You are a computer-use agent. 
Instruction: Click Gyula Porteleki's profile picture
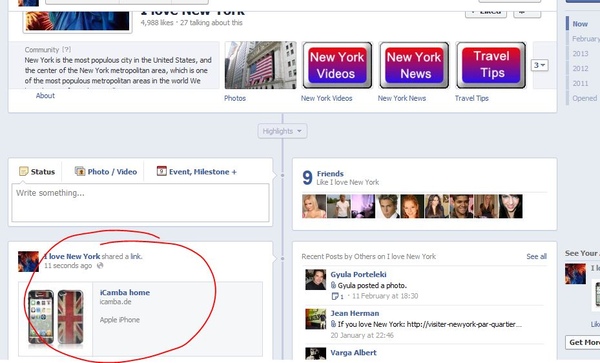click(316, 280)
